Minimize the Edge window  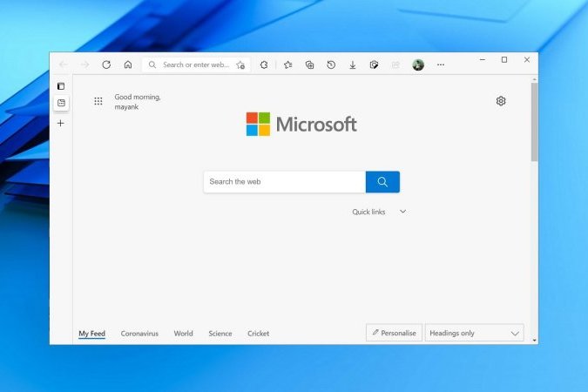click(x=483, y=59)
